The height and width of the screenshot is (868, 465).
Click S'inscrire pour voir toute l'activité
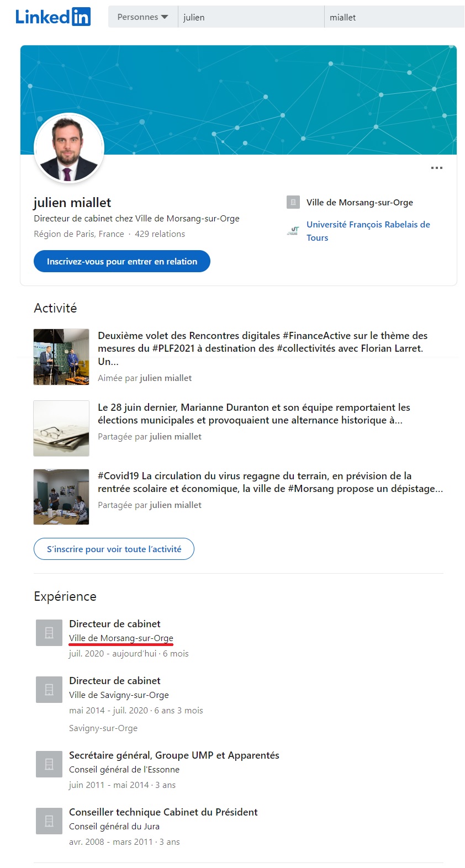114,549
